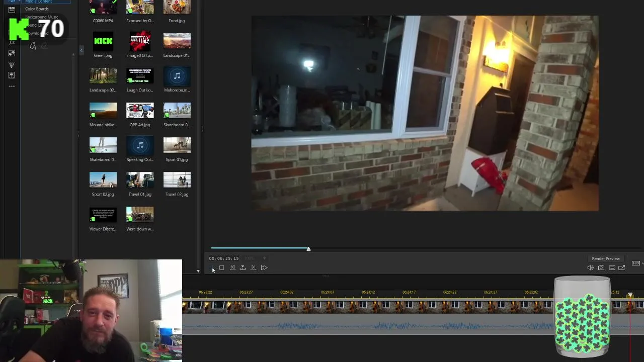This screenshot has width=644, height=362.
Task: Select the Sport 02.jpg thumbnail
Action: (103, 180)
